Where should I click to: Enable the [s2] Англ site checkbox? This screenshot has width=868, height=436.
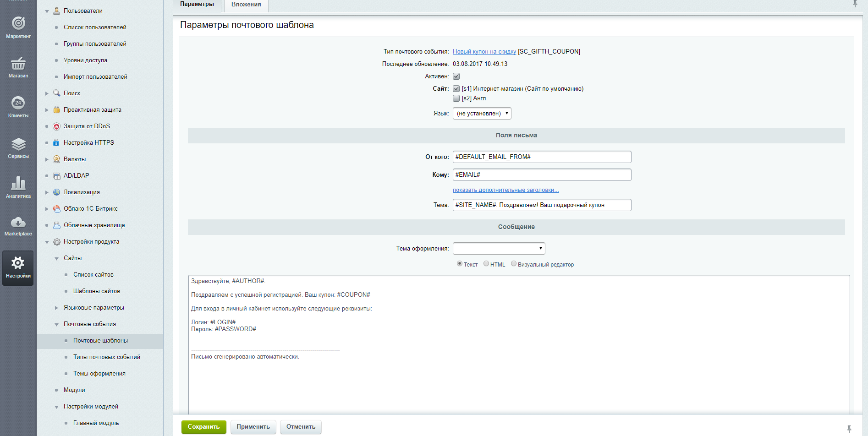[x=456, y=98]
